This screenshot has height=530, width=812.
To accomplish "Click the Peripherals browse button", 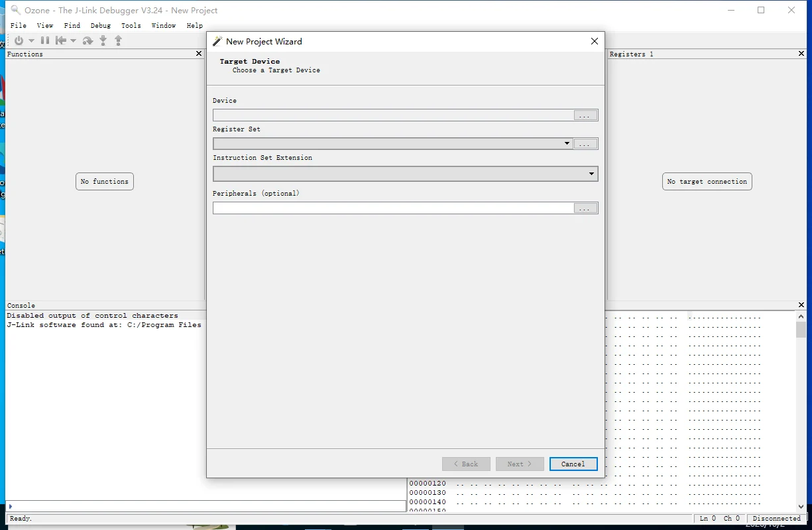I will (x=585, y=208).
